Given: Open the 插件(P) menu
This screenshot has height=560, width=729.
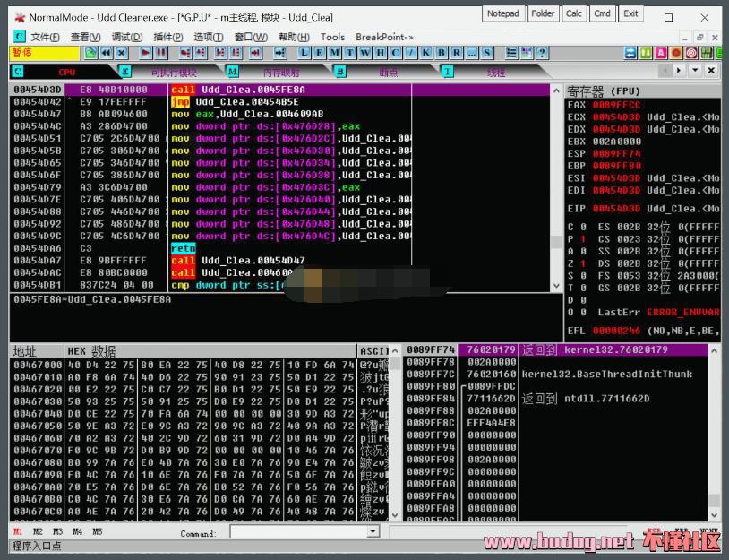Looking at the screenshot, I should (167, 37).
